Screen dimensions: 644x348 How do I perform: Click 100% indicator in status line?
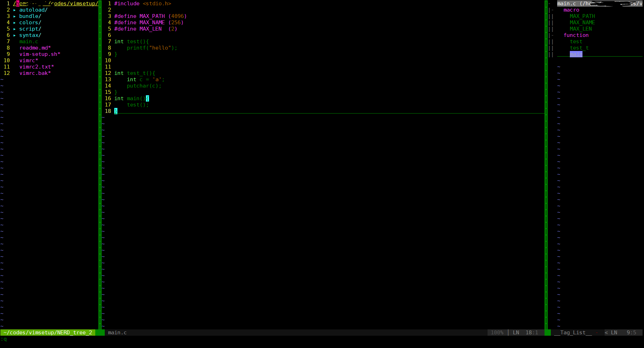click(497, 333)
